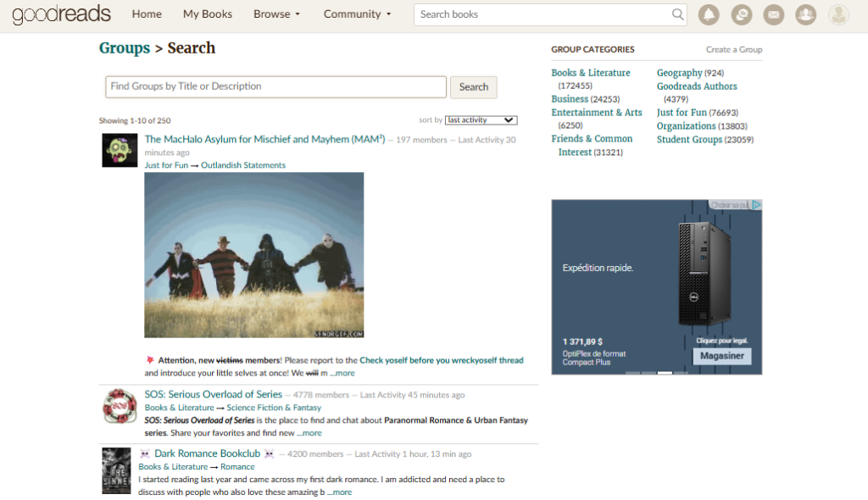The image size is (868, 500).
Task: Expand the Browse menu
Action: (x=277, y=14)
